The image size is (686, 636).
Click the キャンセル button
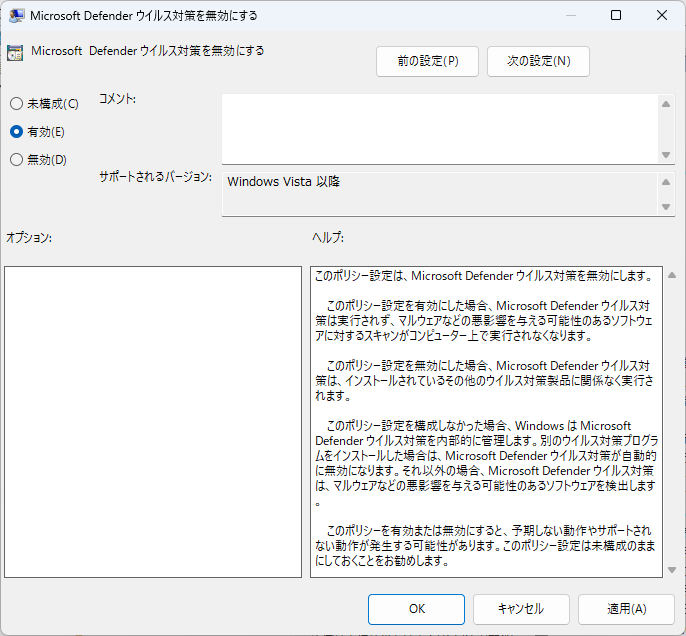click(521, 609)
